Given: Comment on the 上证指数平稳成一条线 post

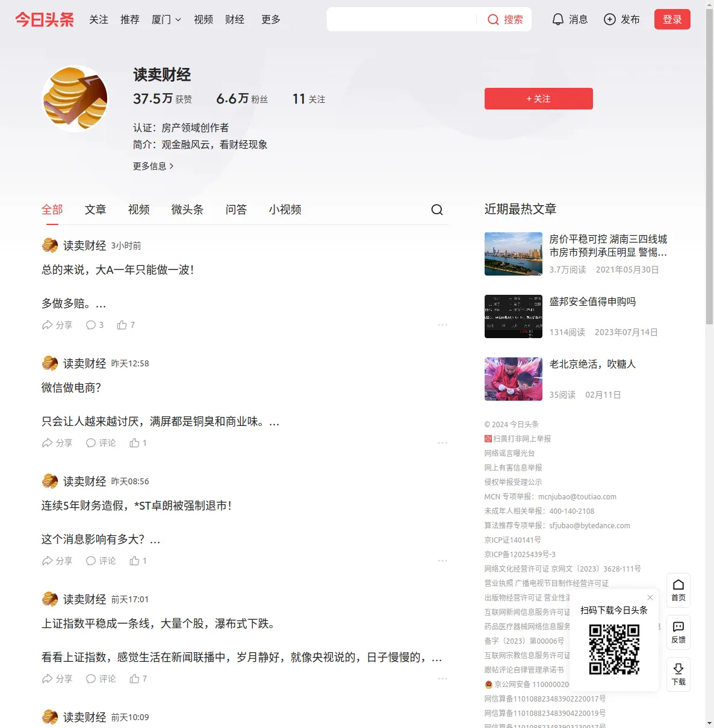Looking at the screenshot, I should [101, 679].
